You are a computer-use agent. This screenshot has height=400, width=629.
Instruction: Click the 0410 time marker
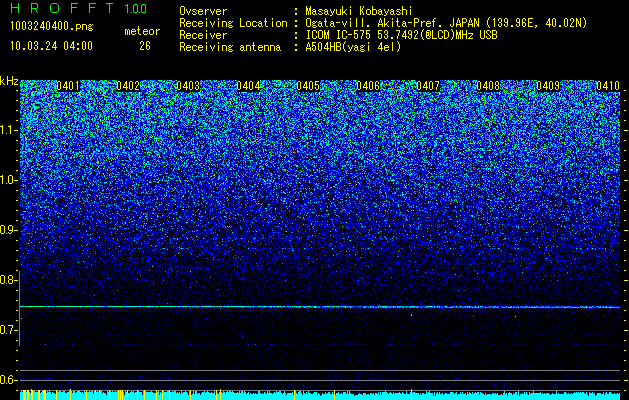coord(608,86)
